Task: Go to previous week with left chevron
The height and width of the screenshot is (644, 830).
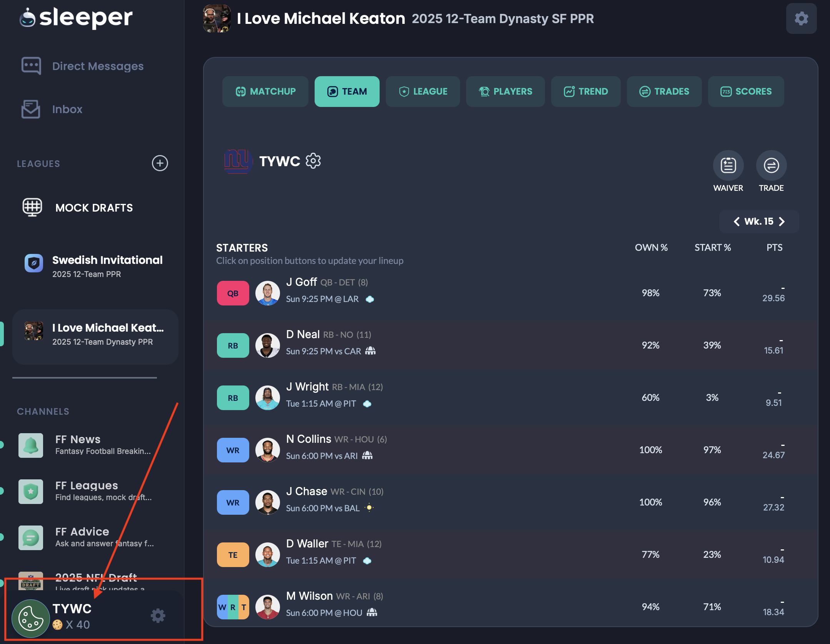Action: pos(737,222)
